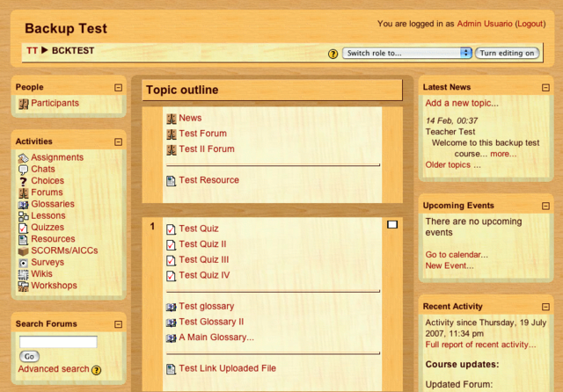The width and height of the screenshot is (563, 392).
Task: Open Full report of recent activity
Action: point(480,345)
